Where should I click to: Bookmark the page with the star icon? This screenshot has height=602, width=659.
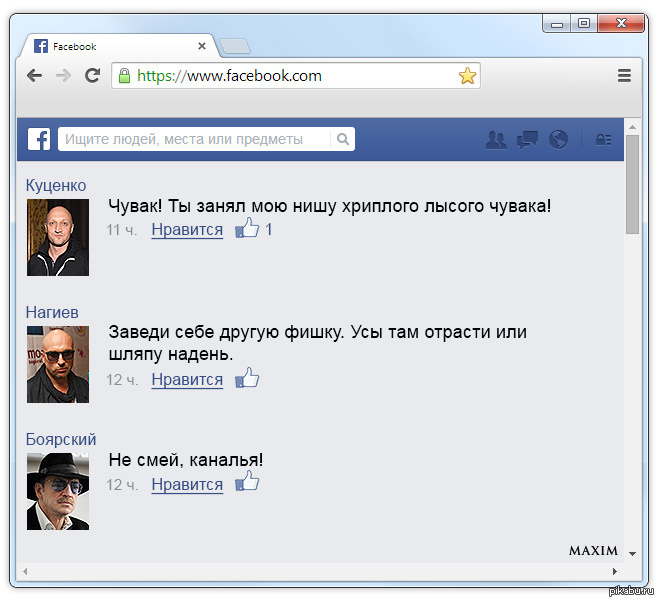[x=467, y=76]
